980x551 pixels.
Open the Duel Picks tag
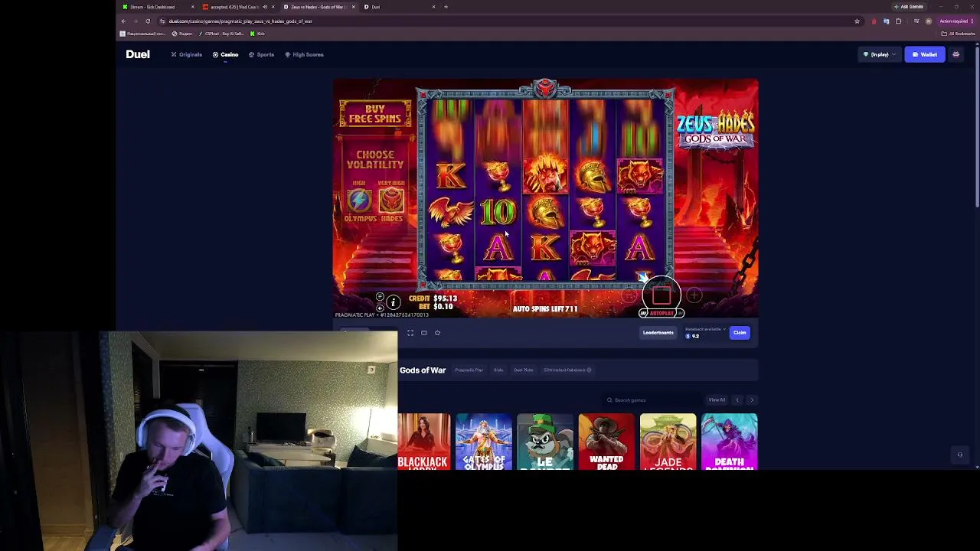tap(524, 370)
